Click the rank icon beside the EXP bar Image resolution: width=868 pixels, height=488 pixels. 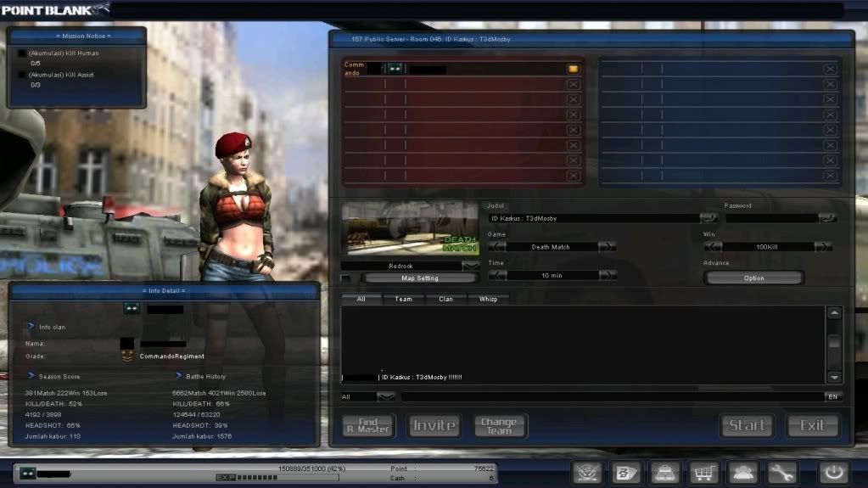click(28, 474)
